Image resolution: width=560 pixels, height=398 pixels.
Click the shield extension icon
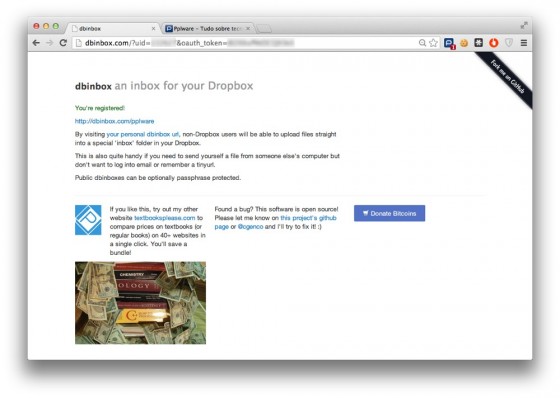pyautogui.click(x=509, y=43)
